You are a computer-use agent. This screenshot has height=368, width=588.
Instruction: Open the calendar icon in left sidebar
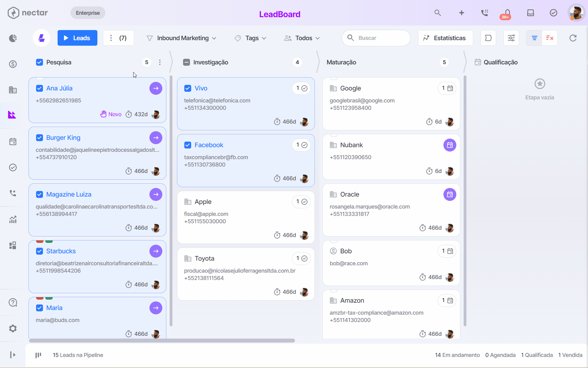13,142
